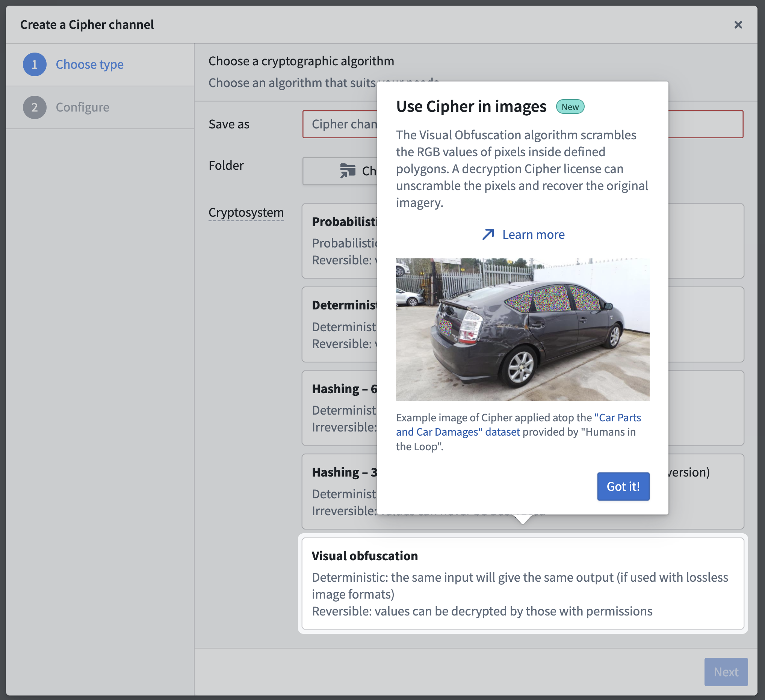Select step 1 Choose type
Image resolution: width=765 pixels, height=700 pixels.
[100, 65]
